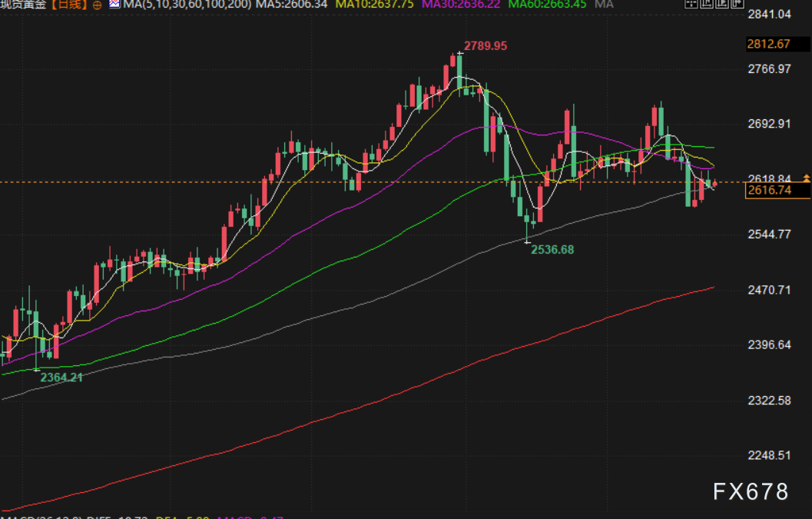
Task: Select the 2364.21 low price label
Action: pyautogui.click(x=61, y=378)
